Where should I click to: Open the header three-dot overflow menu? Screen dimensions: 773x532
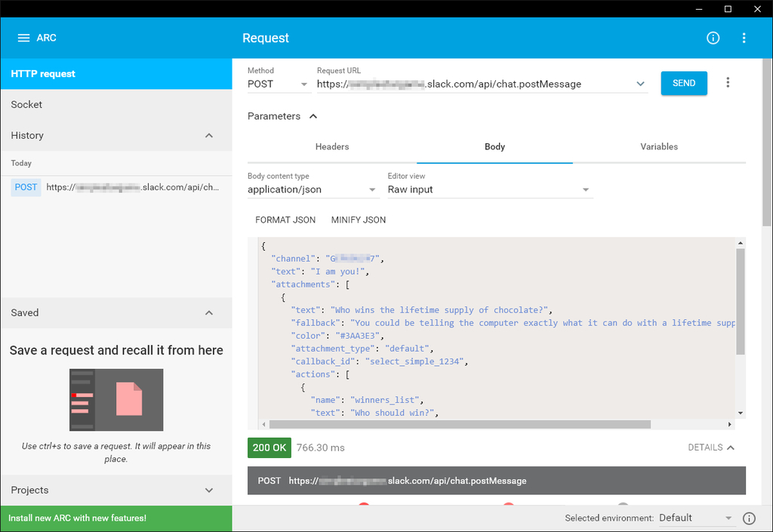pos(744,38)
